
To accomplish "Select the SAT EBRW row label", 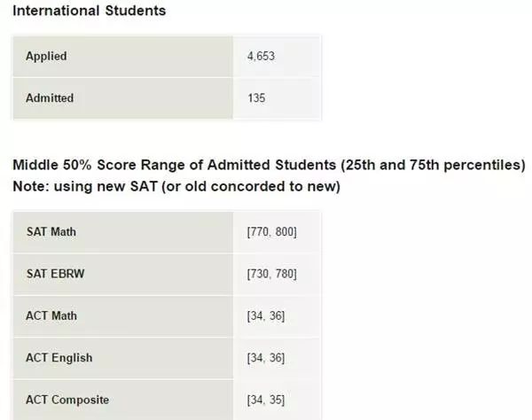I will click(55, 274).
